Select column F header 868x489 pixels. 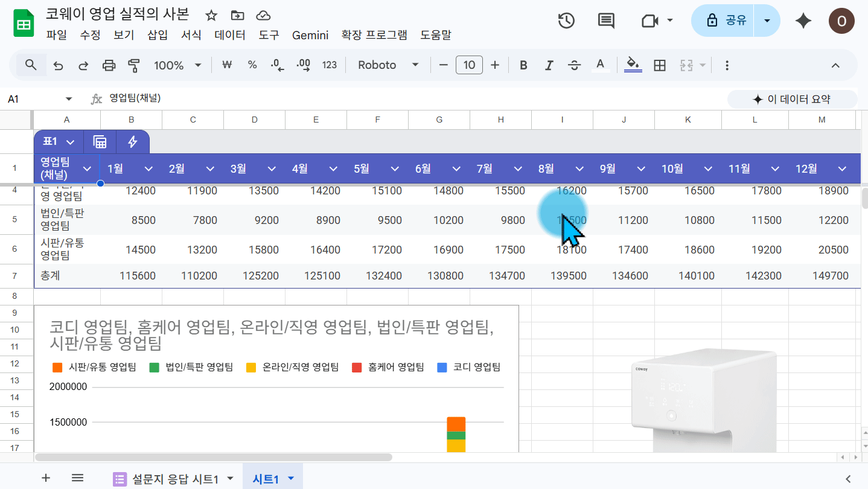378,120
